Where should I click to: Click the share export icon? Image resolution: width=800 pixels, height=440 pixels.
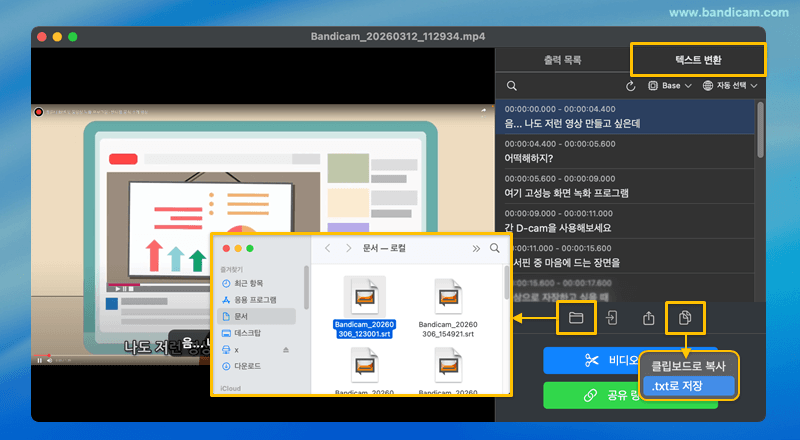[648, 318]
